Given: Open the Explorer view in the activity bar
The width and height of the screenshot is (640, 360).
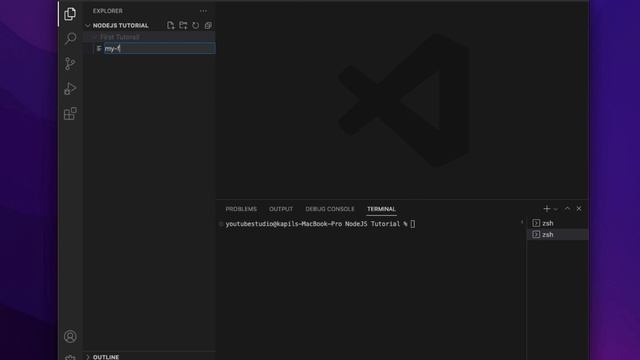Looking at the screenshot, I should [x=70, y=14].
